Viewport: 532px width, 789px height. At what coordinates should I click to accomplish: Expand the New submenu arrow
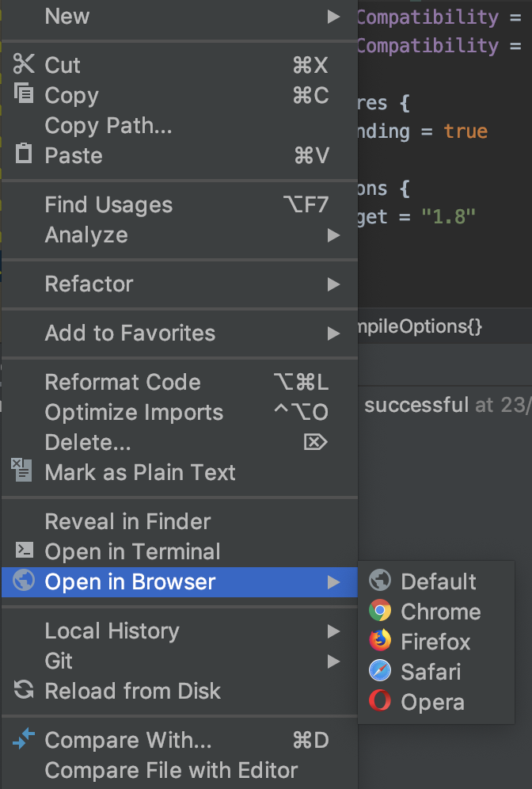click(x=334, y=16)
